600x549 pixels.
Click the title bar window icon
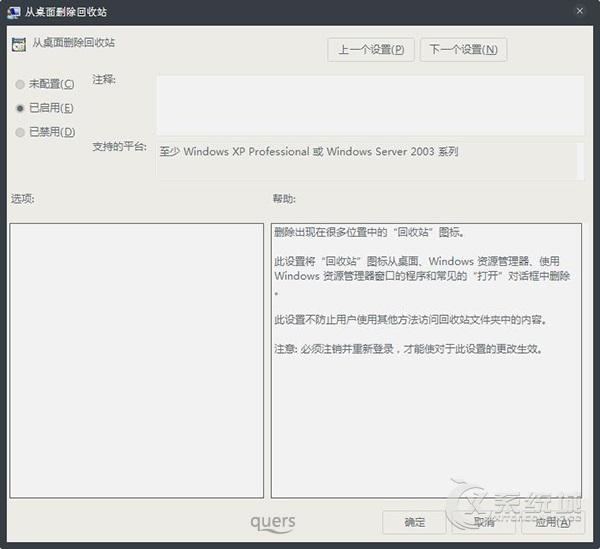pos(13,12)
